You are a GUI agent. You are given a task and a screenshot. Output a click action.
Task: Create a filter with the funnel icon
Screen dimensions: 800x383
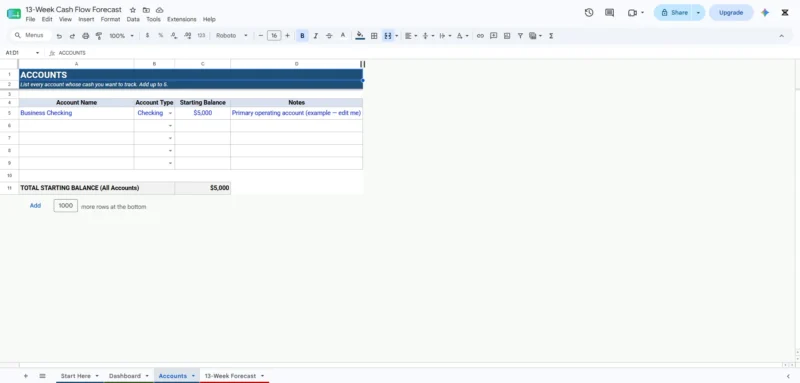pos(520,36)
